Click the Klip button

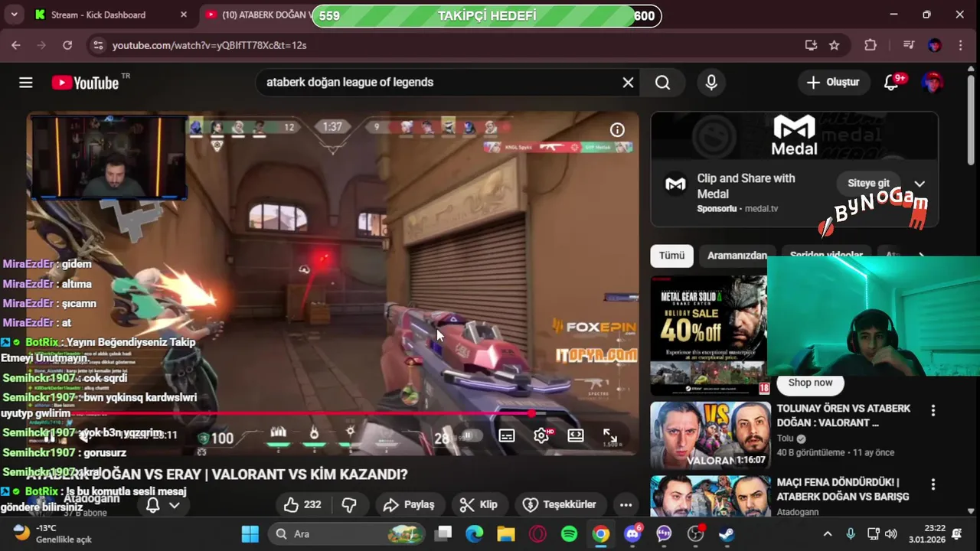(x=479, y=504)
